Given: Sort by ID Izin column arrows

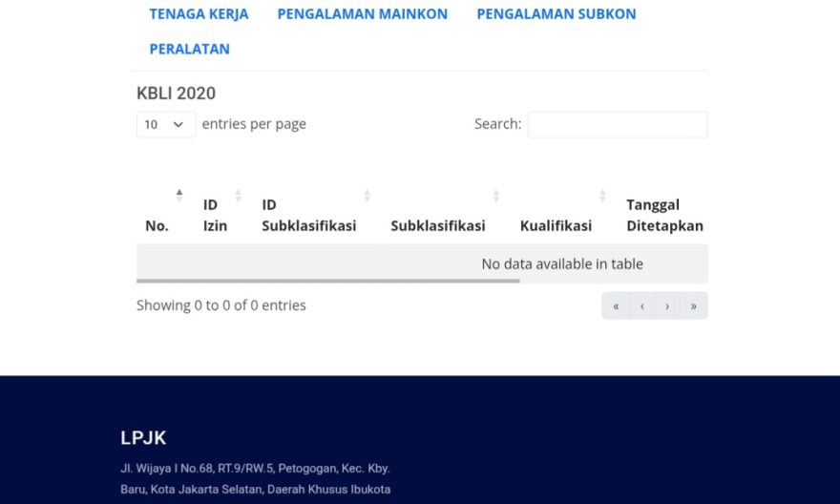Looking at the screenshot, I should (238, 196).
